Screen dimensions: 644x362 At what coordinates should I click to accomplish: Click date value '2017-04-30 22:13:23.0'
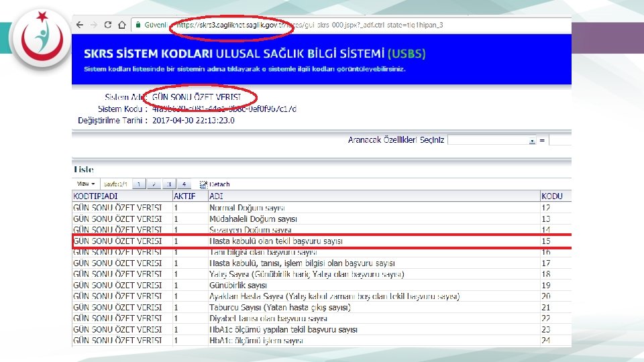point(193,121)
